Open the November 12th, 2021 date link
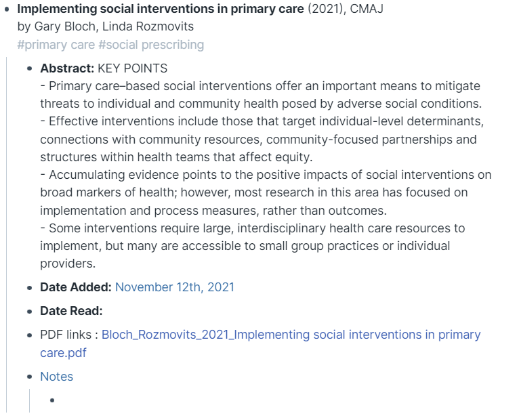Image resolution: width=519 pixels, height=420 pixels. (174, 287)
